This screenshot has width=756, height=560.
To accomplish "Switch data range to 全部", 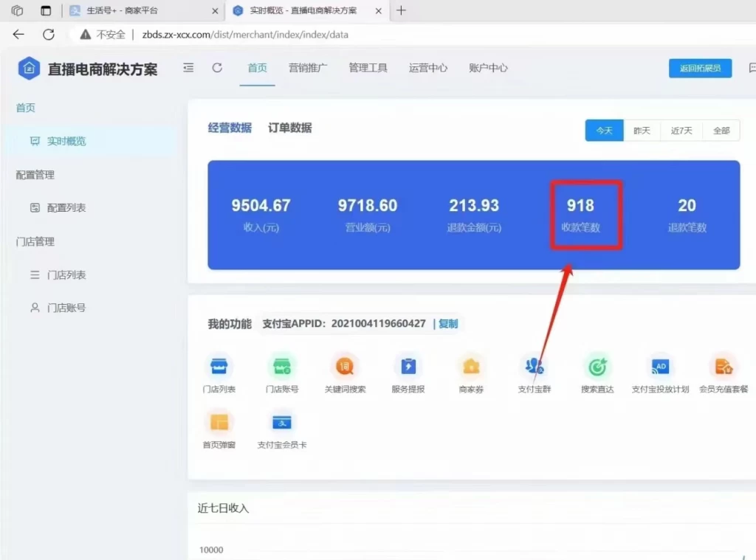I will coord(721,130).
